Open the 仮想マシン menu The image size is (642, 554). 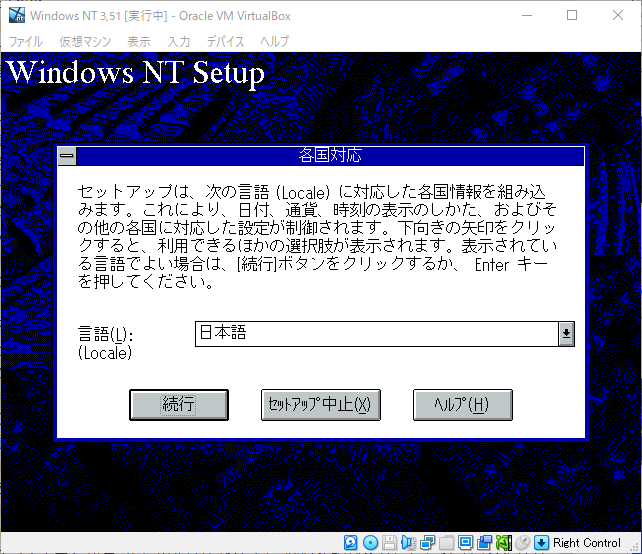pos(85,41)
